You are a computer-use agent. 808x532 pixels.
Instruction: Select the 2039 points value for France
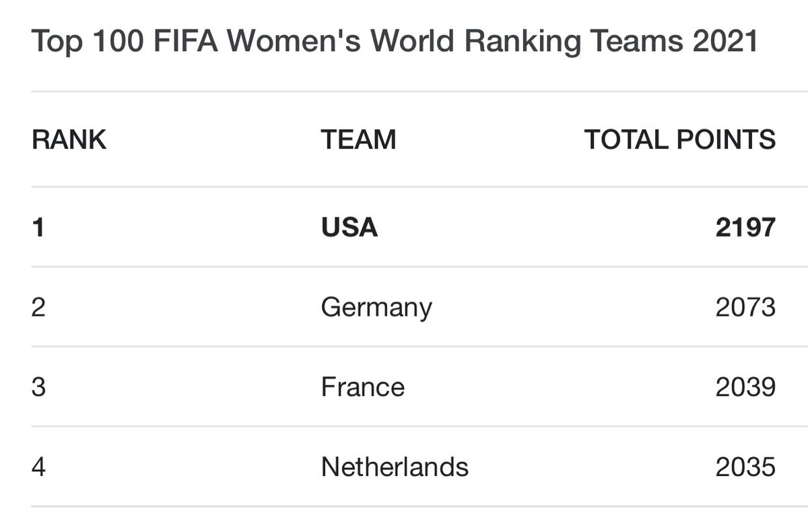point(745,387)
